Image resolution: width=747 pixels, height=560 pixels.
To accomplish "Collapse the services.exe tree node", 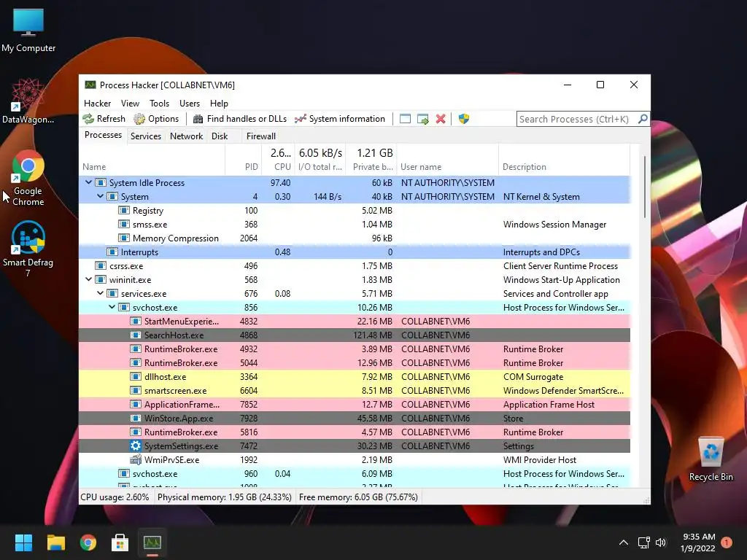I will point(100,293).
